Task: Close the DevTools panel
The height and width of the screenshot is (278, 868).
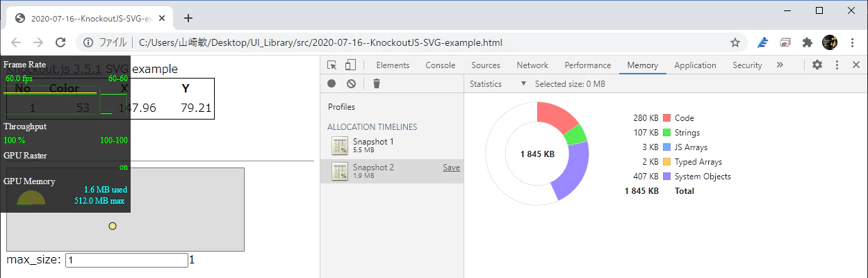Action: (856, 65)
